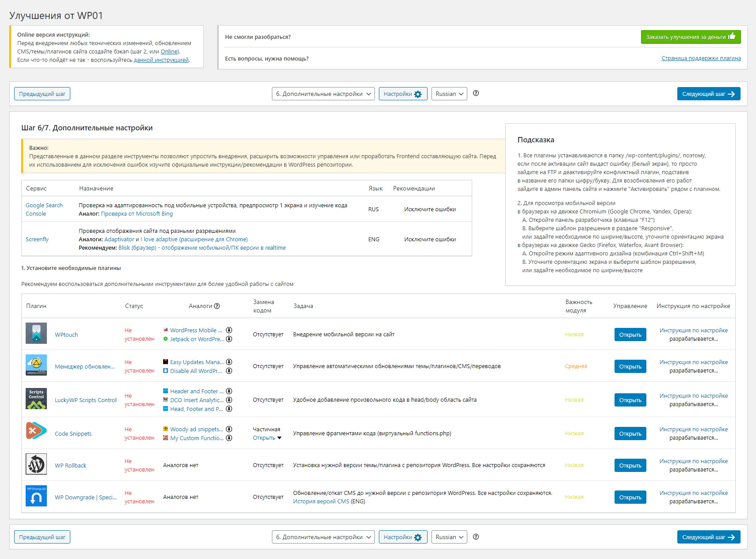Click the Code Snippets scissors icon
Screen dimensions: 756x559
(x=36, y=430)
